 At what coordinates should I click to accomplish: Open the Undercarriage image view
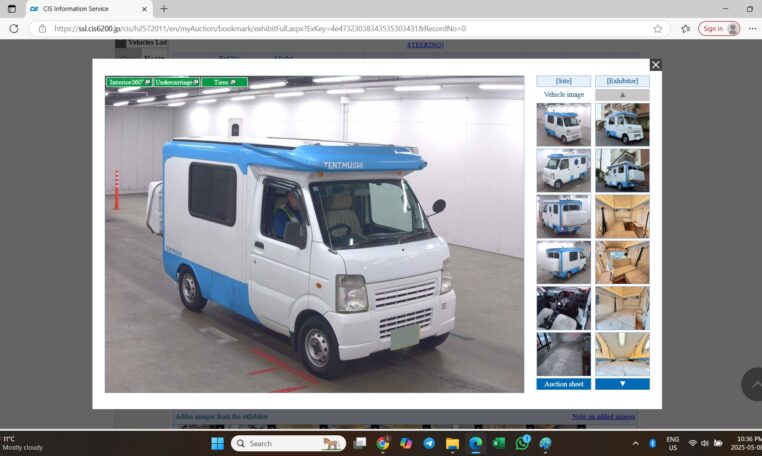point(177,82)
